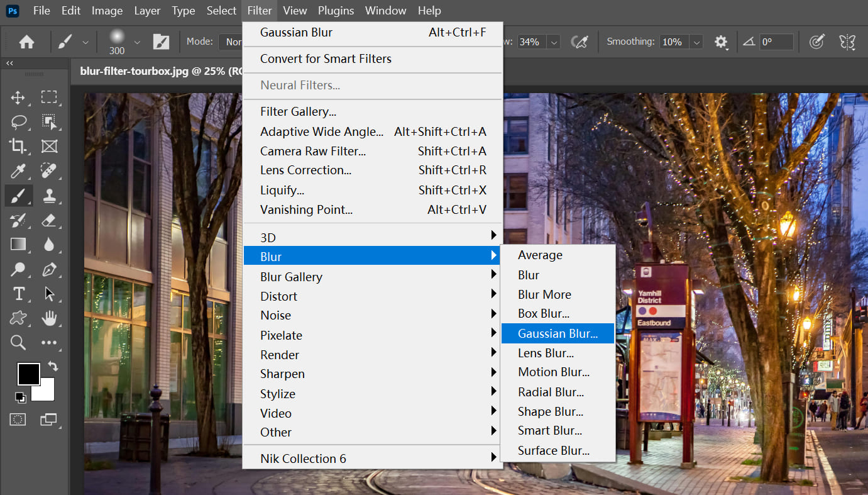Select the Crop tool
This screenshot has height=495, width=868.
coord(18,147)
